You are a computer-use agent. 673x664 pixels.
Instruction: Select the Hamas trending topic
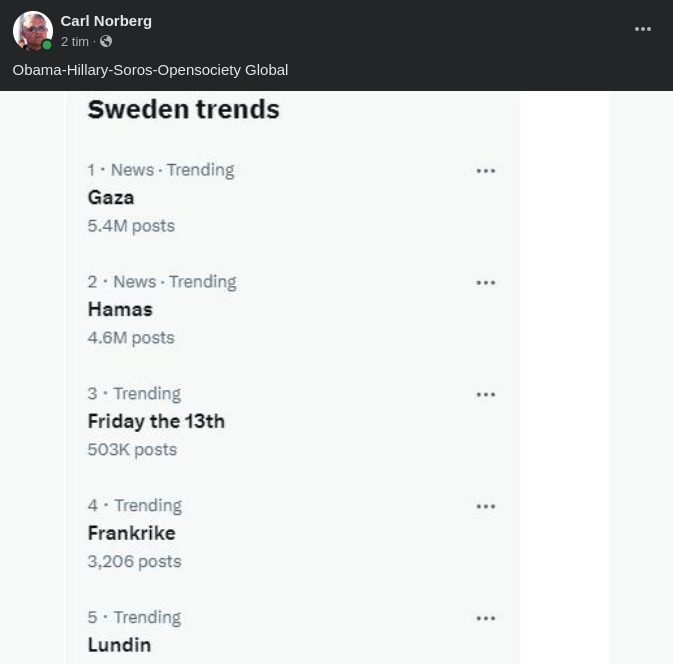(120, 310)
